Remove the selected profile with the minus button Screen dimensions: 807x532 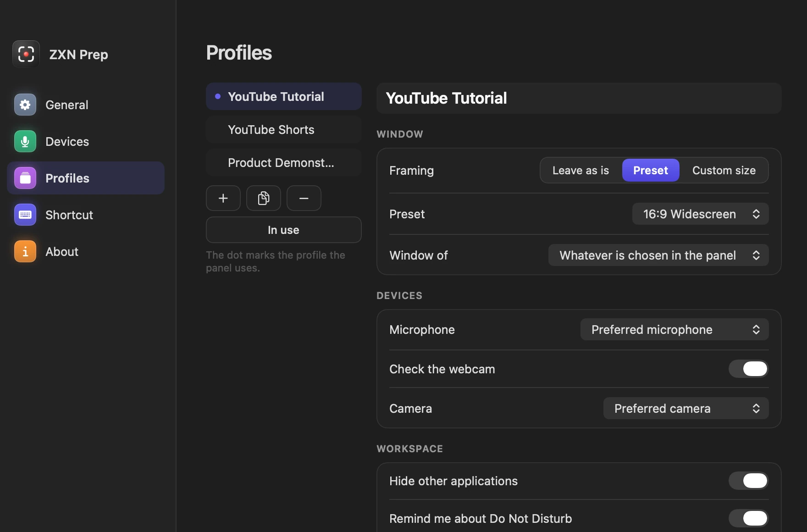(304, 198)
